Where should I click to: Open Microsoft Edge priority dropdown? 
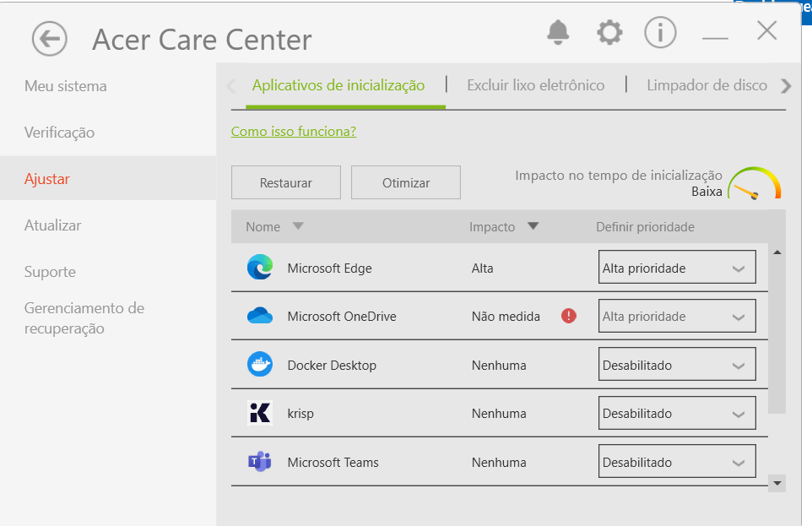(677, 267)
